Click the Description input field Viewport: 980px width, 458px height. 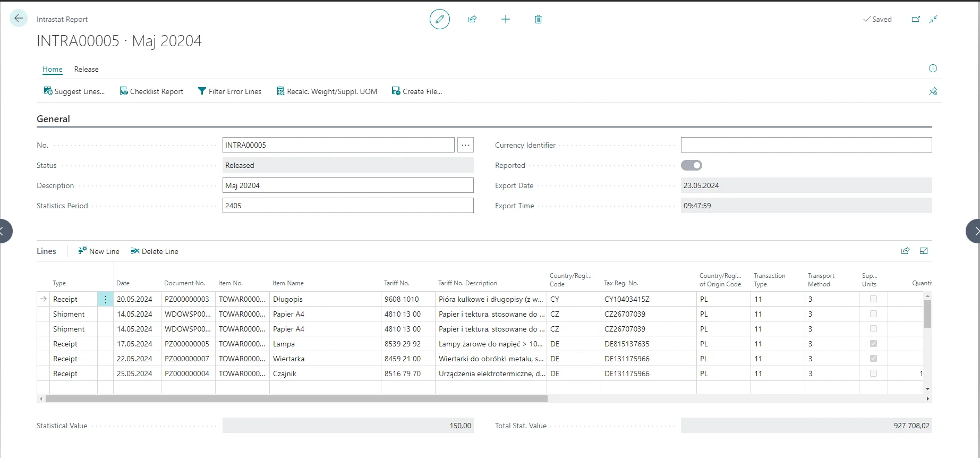coord(347,185)
